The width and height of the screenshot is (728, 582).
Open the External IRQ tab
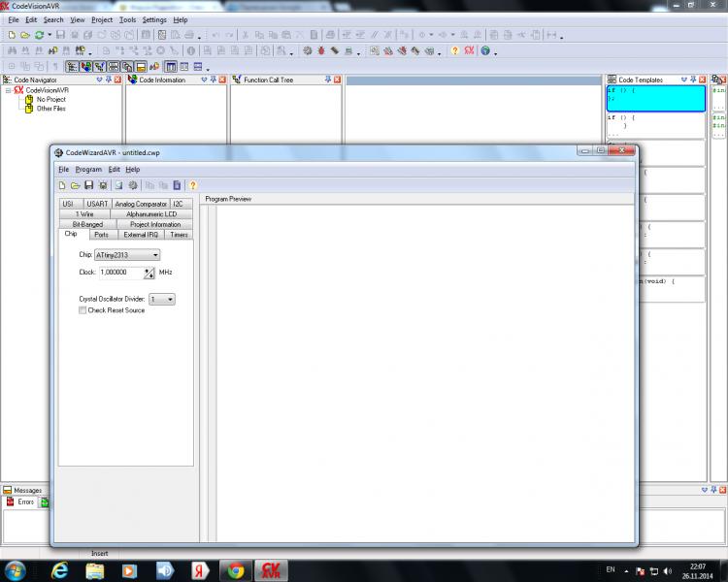(x=141, y=235)
